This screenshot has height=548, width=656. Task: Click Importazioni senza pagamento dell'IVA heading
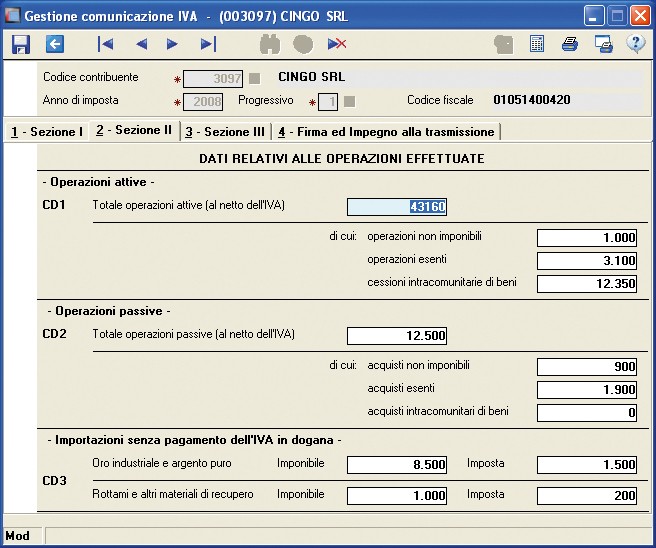pyautogui.click(x=194, y=440)
